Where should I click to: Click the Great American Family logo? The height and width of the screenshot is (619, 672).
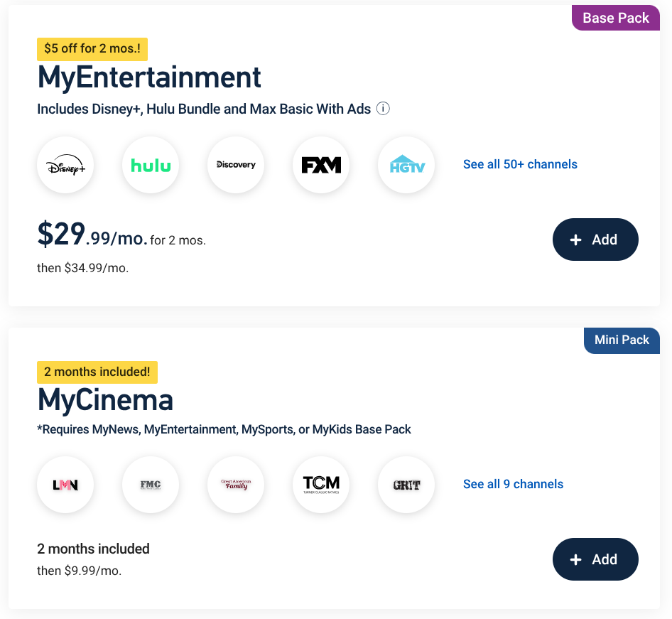[x=236, y=485]
